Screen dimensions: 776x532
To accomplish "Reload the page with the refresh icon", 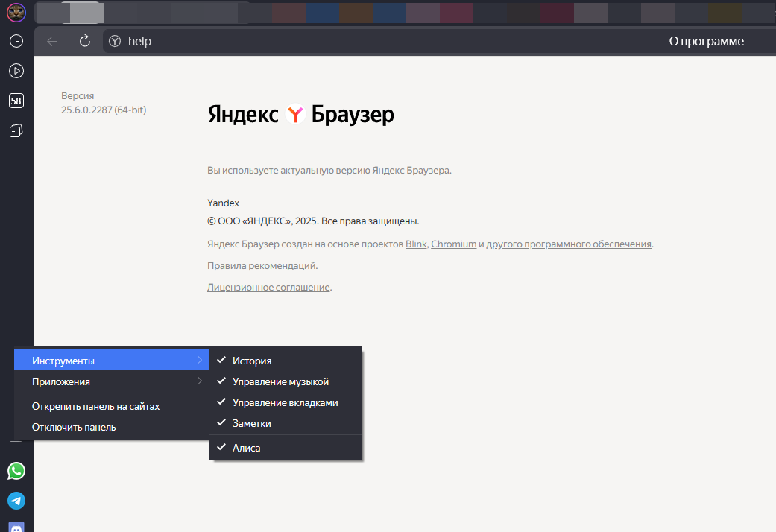I will pos(85,41).
